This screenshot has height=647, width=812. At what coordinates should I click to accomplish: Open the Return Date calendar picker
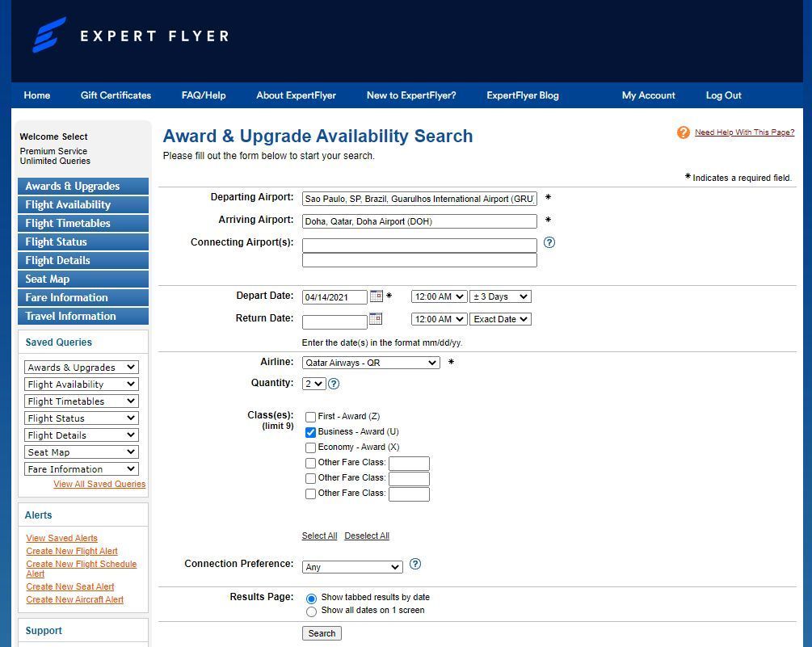[x=376, y=319]
